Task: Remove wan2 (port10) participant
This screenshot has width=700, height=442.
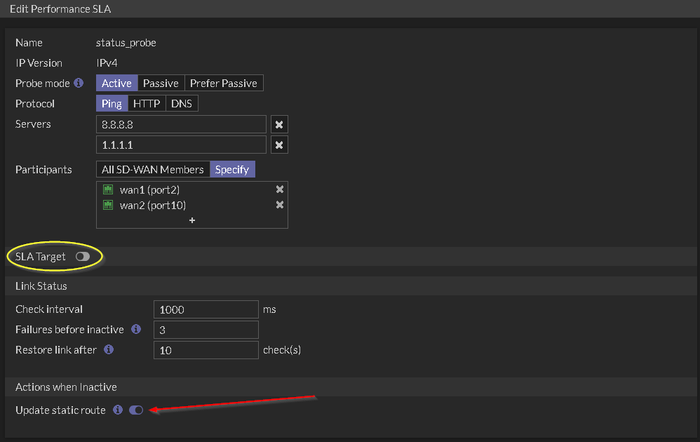Action: pyautogui.click(x=280, y=205)
